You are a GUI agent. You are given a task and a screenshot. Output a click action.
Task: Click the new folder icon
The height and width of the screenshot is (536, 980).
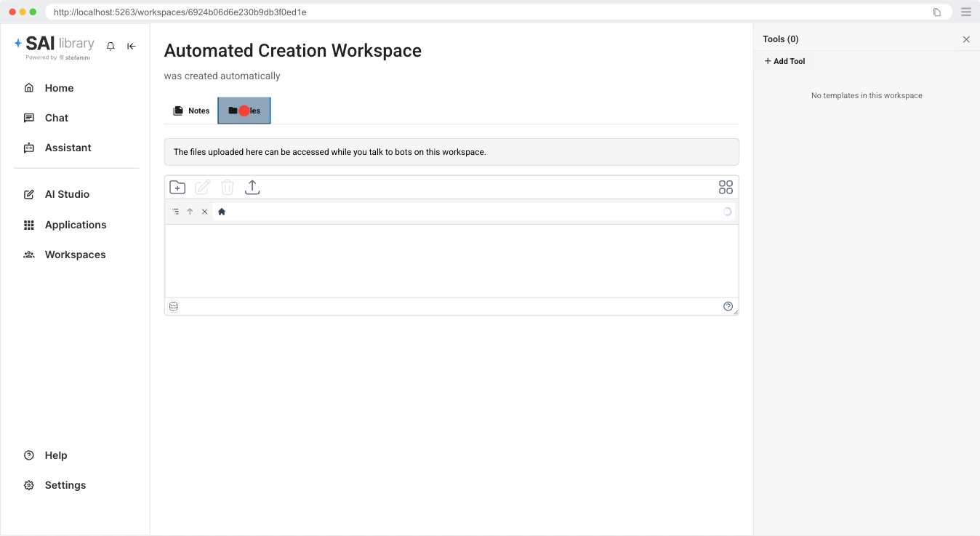tap(177, 188)
